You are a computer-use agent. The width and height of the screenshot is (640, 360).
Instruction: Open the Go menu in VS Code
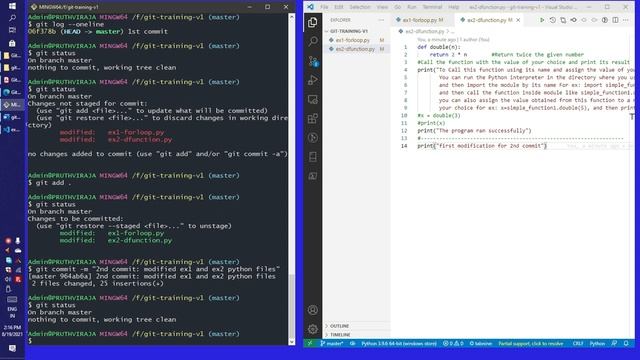pos(398,7)
